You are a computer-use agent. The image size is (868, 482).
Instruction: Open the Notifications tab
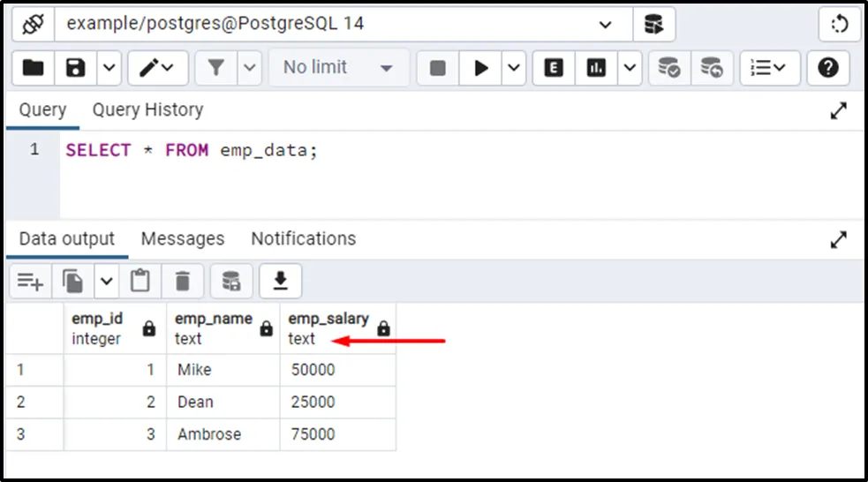(x=303, y=239)
